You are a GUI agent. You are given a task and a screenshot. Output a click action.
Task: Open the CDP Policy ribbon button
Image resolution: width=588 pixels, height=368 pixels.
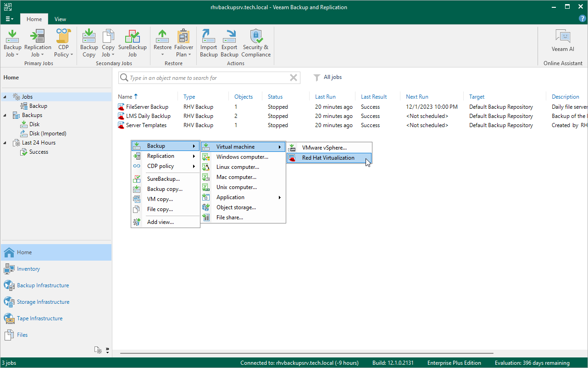tap(64, 43)
